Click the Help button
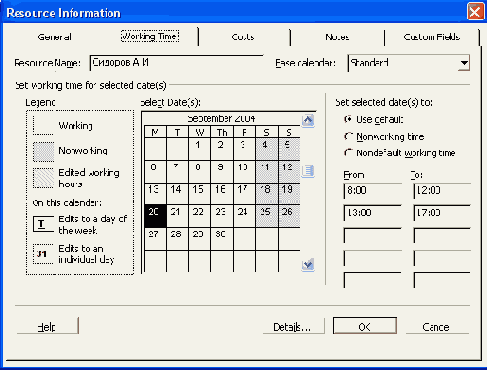This screenshot has width=487, height=370. [47, 326]
